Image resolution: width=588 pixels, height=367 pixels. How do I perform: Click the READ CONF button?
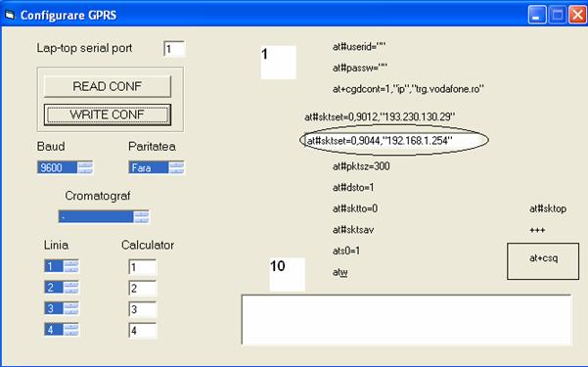pos(108,86)
